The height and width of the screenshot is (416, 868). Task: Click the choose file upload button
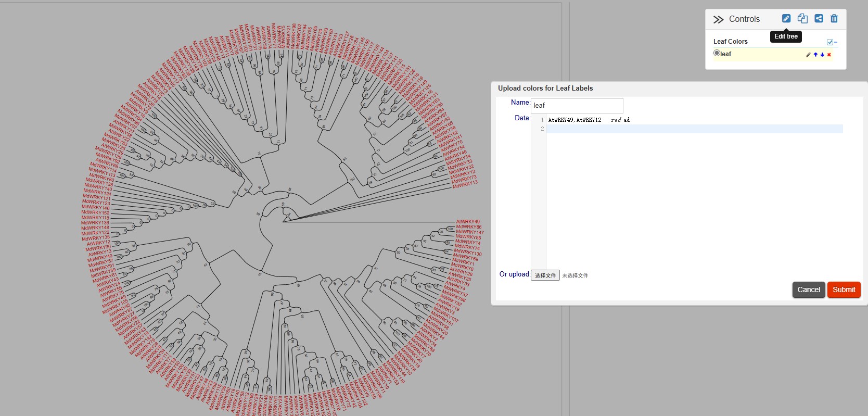pyautogui.click(x=545, y=275)
